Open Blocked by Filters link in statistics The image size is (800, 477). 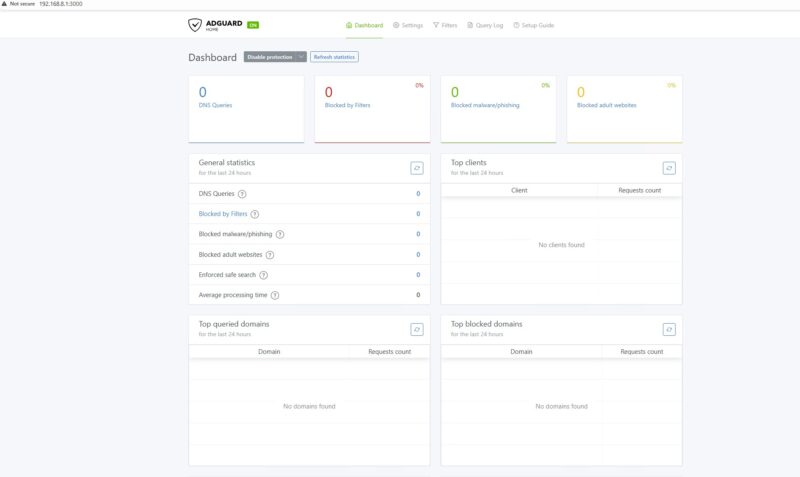(223, 214)
